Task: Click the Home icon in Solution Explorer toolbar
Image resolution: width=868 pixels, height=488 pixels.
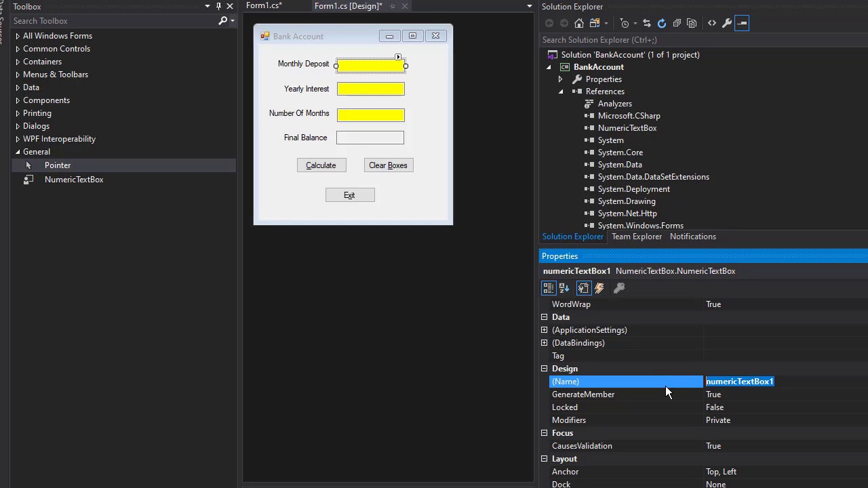Action: tap(579, 23)
